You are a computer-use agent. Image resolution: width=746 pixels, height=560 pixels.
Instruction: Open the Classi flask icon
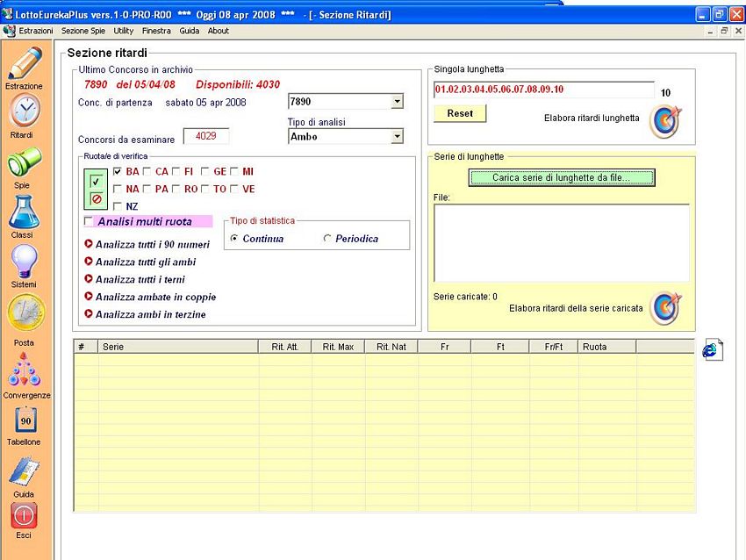coord(24,212)
